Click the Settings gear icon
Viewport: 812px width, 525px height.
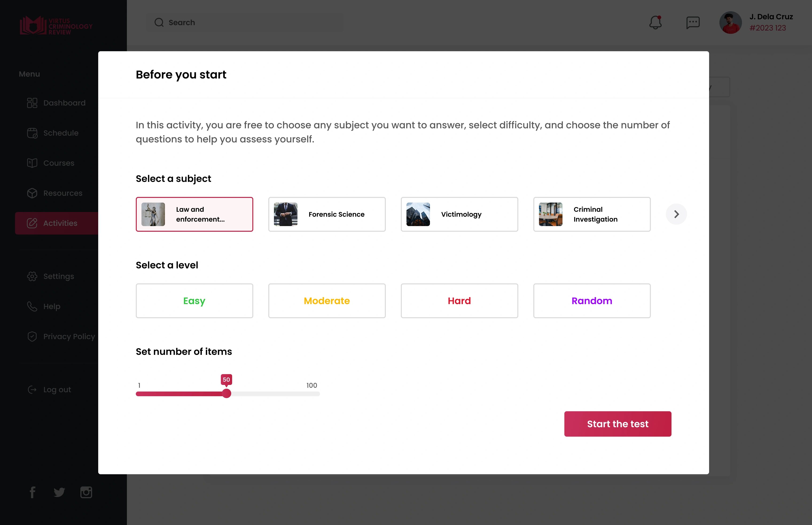[x=32, y=276]
